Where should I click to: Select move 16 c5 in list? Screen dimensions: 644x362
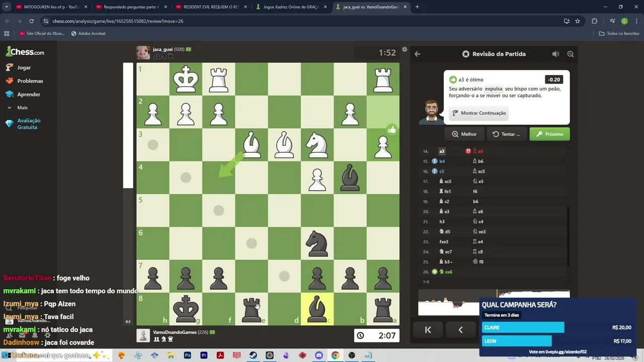(442, 171)
